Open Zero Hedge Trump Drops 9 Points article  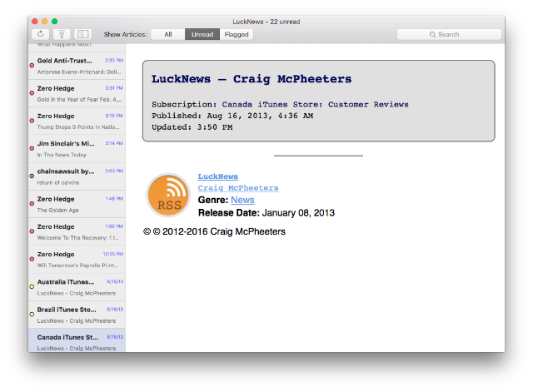click(77, 122)
